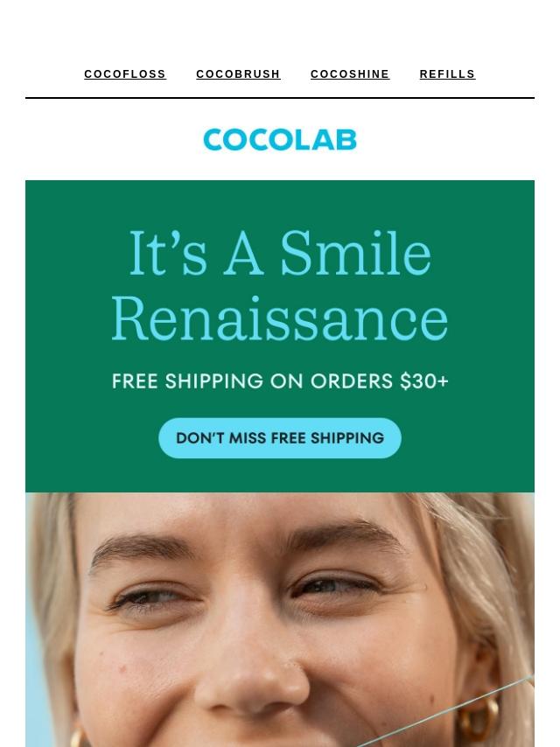Image resolution: width=560 pixels, height=747 pixels.
Task: Open the smiling woman hero photo
Action: coord(280,619)
